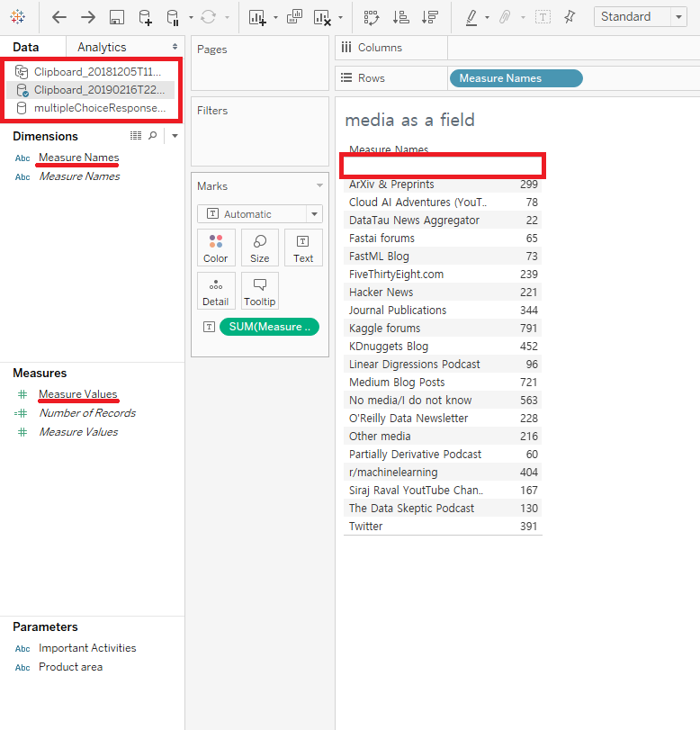Click the search magnifier in Dimensions
Image resolution: width=700 pixels, height=730 pixels.
coord(153,136)
